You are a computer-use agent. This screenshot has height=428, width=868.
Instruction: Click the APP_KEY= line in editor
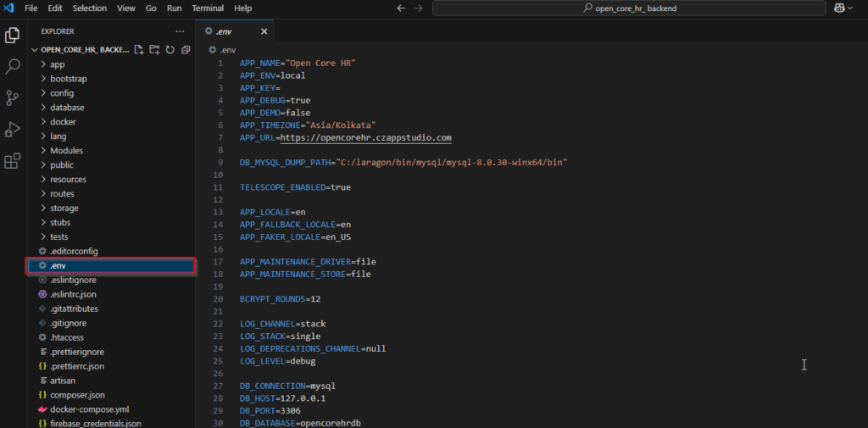coord(260,88)
